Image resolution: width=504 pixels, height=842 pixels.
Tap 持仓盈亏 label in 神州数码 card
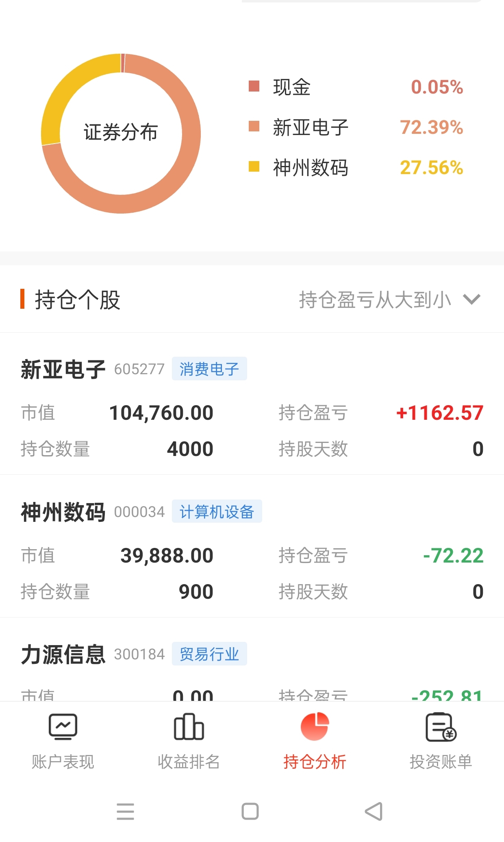(313, 556)
